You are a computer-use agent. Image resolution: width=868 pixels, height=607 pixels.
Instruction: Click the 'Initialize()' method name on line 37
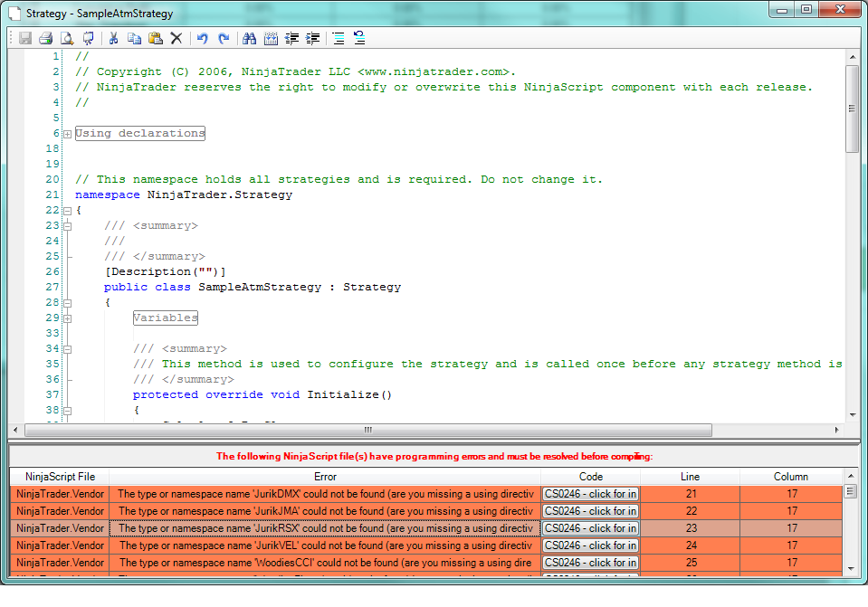pos(349,395)
